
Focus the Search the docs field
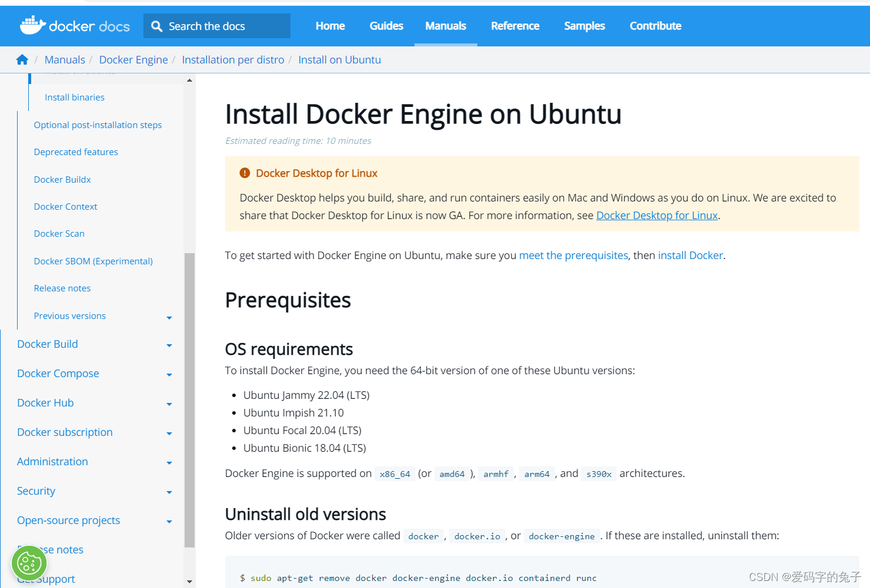[x=217, y=26]
